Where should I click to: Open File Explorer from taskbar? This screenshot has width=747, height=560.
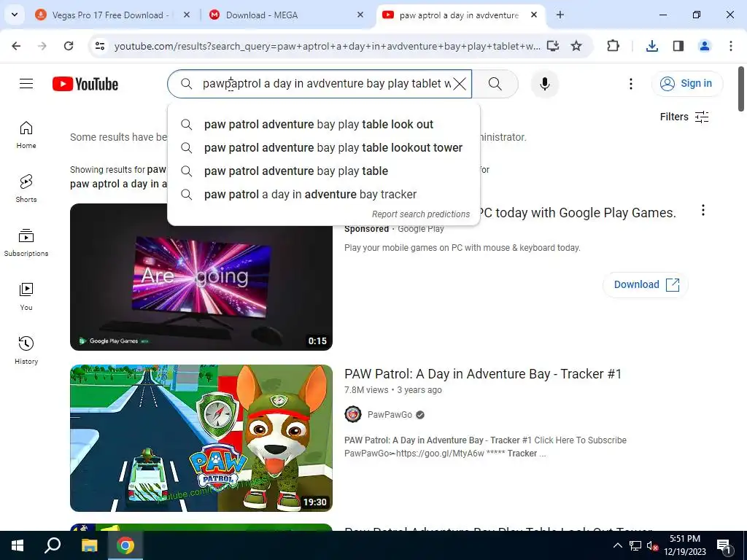[x=89, y=545]
